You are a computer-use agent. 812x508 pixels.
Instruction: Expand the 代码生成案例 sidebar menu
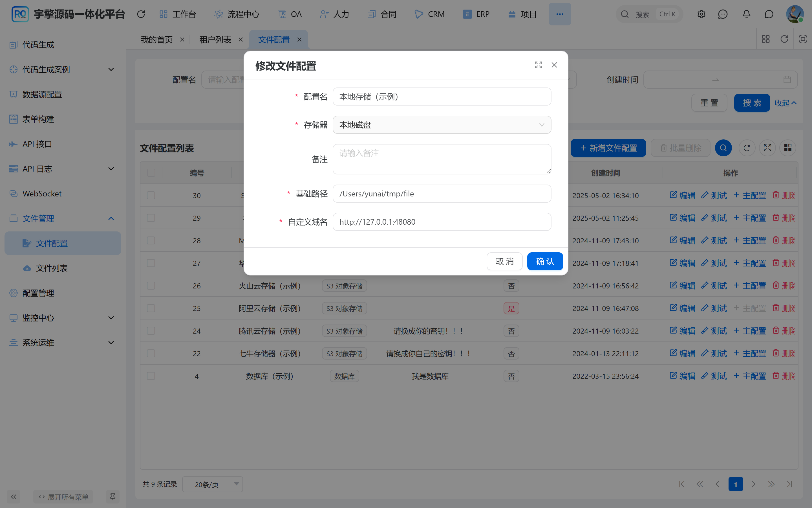(63, 69)
